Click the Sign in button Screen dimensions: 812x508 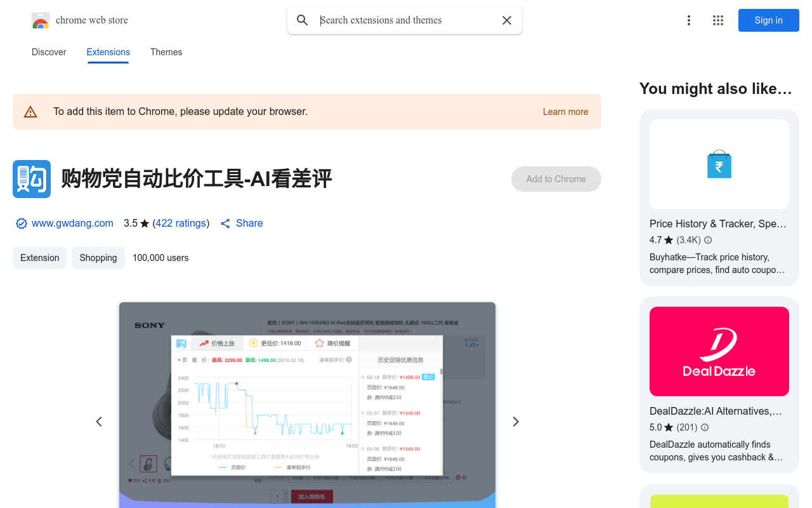[x=769, y=20]
